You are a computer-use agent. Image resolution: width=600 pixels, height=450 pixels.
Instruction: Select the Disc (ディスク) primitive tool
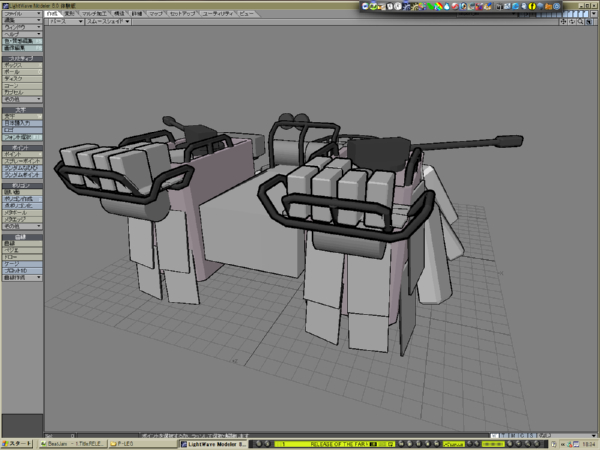coord(22,79)
